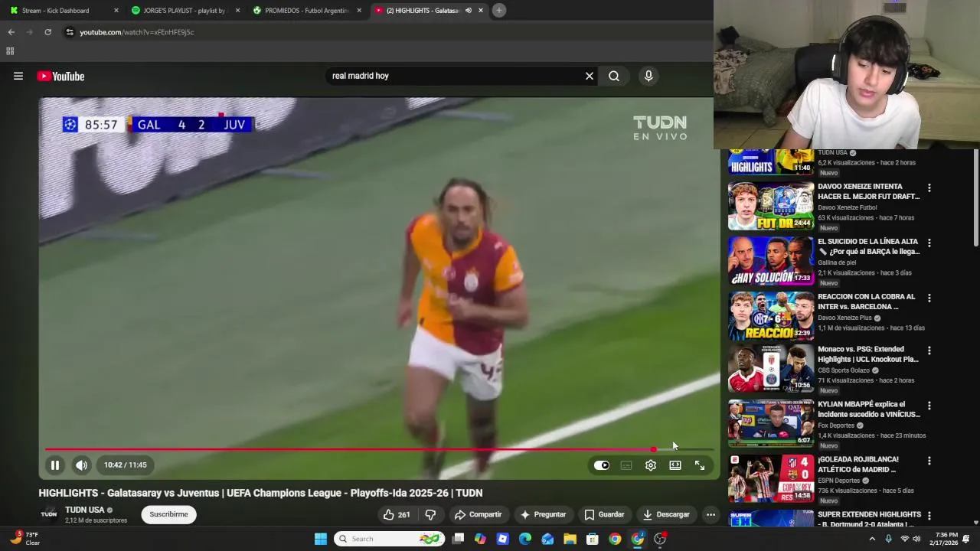The width and height of the screenshot is (980, 551).
Task: Reload the current page
Action: click(47, 32)
